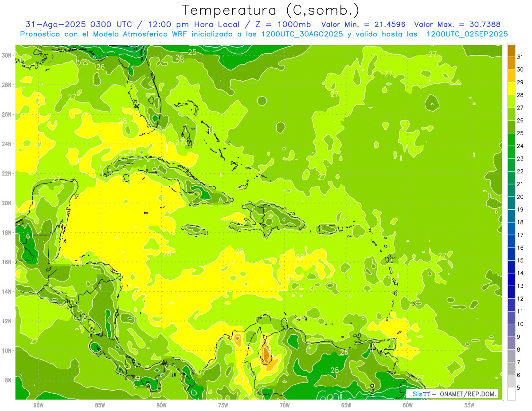Click the '16N' latitude axis label
The width and height of the screenshot is (532, 411).
point(7,262)
